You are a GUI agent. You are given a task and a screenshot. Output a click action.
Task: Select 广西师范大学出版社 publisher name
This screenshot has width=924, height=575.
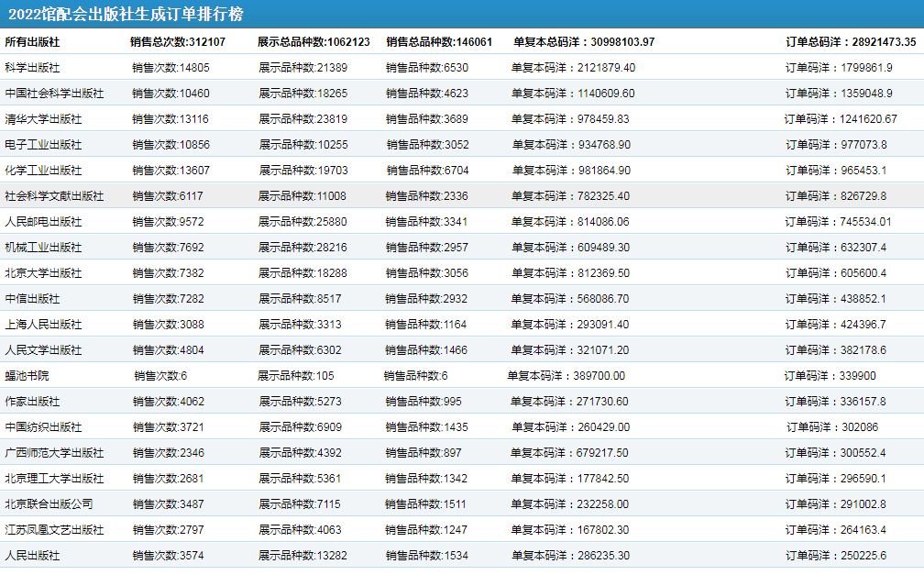[54, 453]
